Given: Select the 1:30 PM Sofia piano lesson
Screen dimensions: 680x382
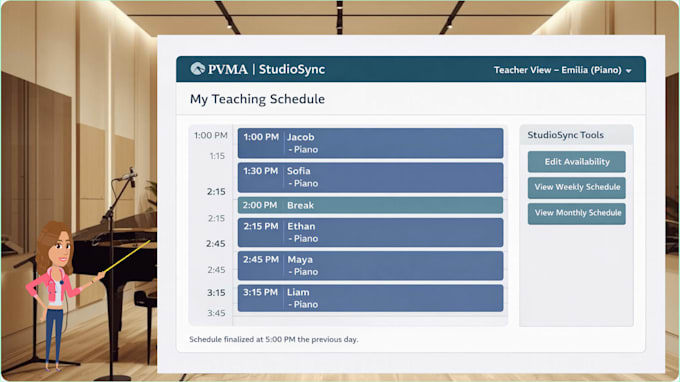Looking at the screenshot, I should 370,177.
